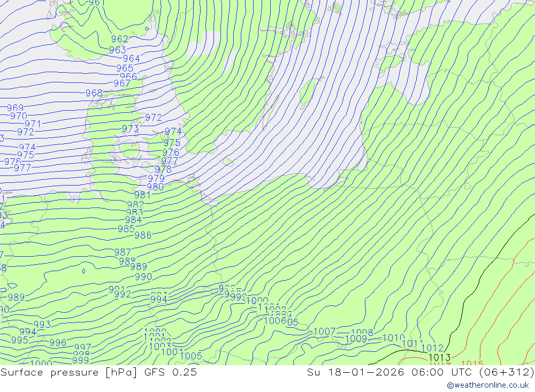The image size is (535, 392).
Task: Click the 993 isobar label
Action: coord(42,325)
